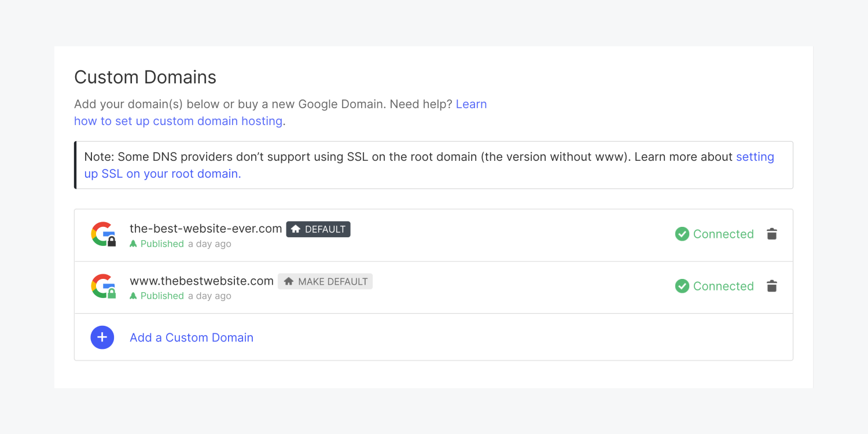Delete the-best-website-ever.com with trash icon
868x434 pixels.
point(771,234)
